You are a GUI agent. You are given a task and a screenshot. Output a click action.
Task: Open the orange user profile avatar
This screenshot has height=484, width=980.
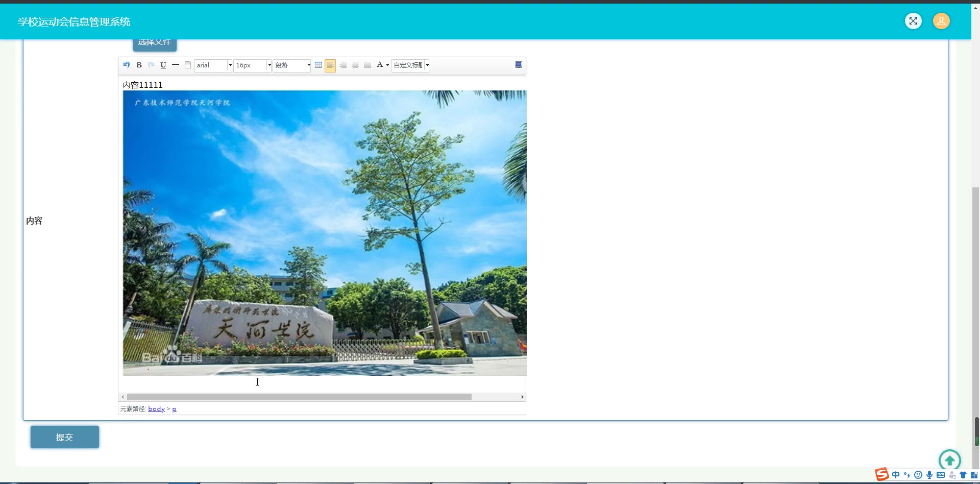click(941, 21)
